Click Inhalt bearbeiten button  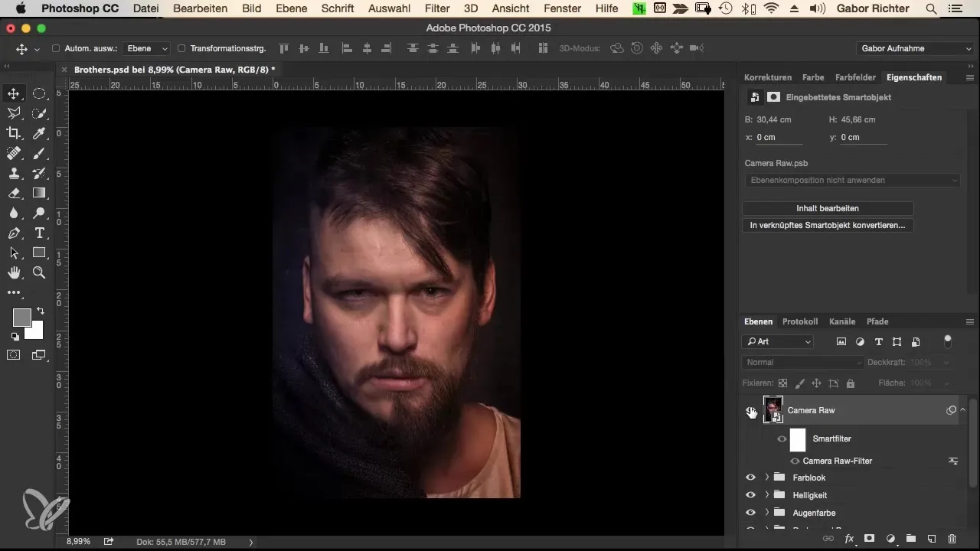point(828,208)
